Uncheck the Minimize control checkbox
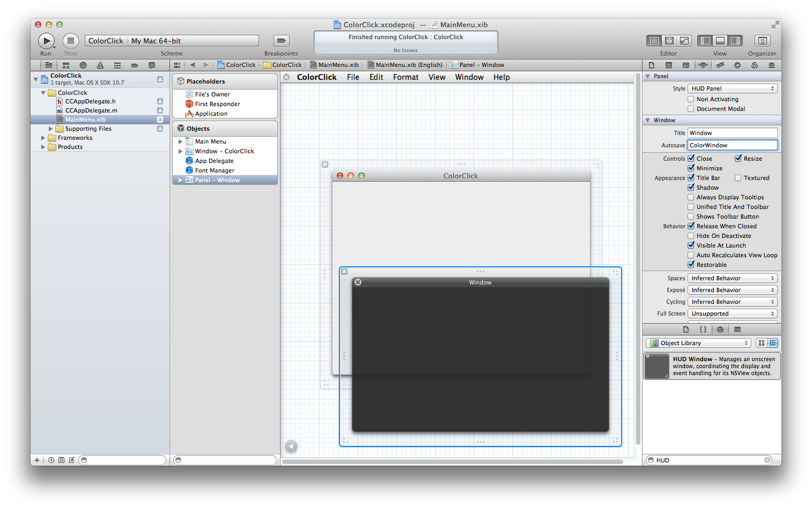Viewport: 812px width, 508px height. click(x=691, y=168)
